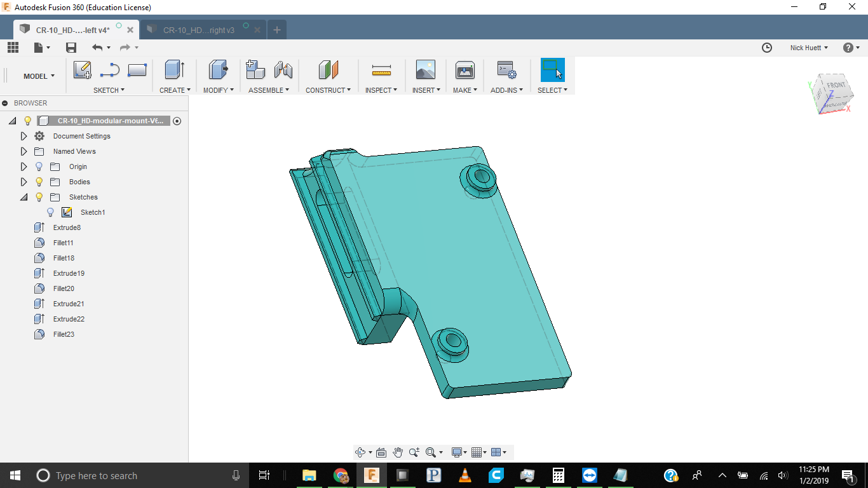Select the Offset Plane construct icon
Screen dimensions: 868x488
(329, 70)
